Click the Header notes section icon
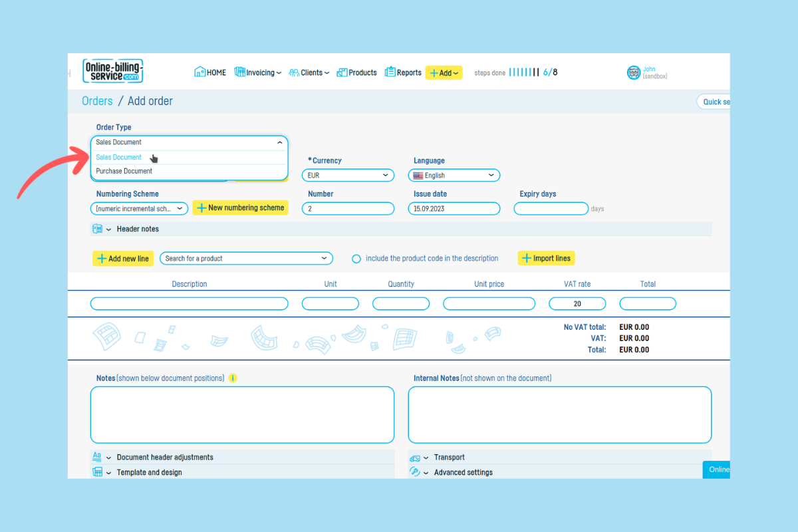Viewport: 798px width, 532px height. [97, 229]
